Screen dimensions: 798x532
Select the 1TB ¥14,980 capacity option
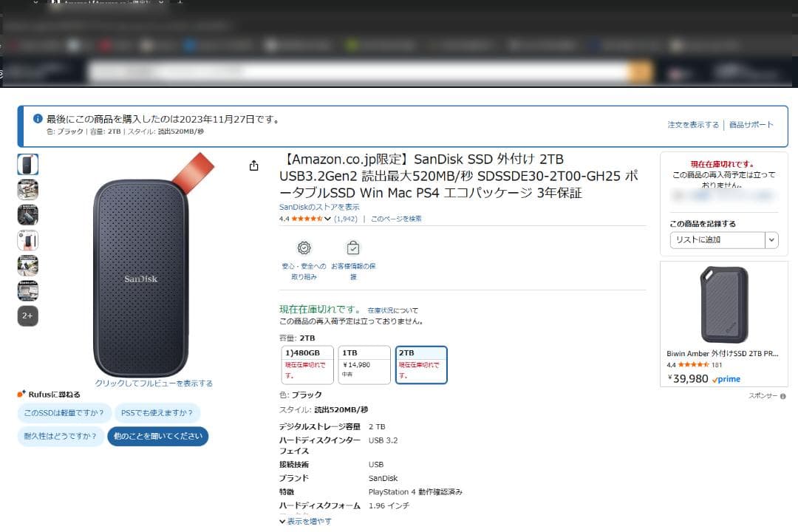pos(364,365)
